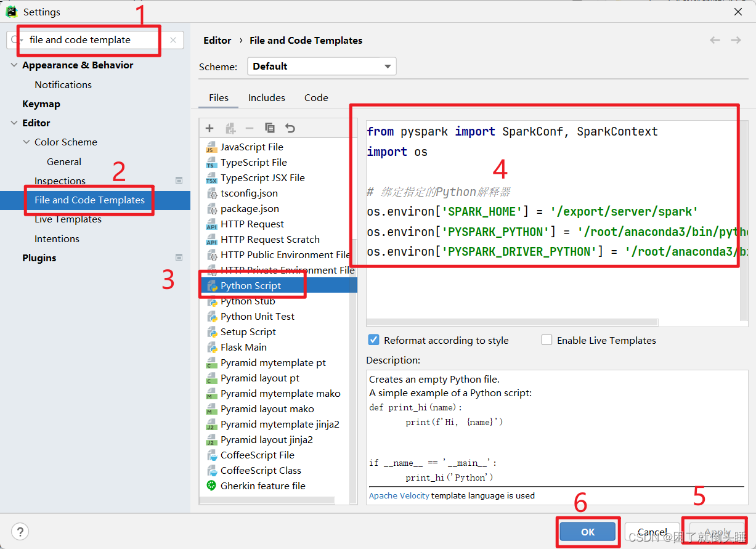Click the Revert to original template icon
756x549 pixels.
[x=290, y=128]
